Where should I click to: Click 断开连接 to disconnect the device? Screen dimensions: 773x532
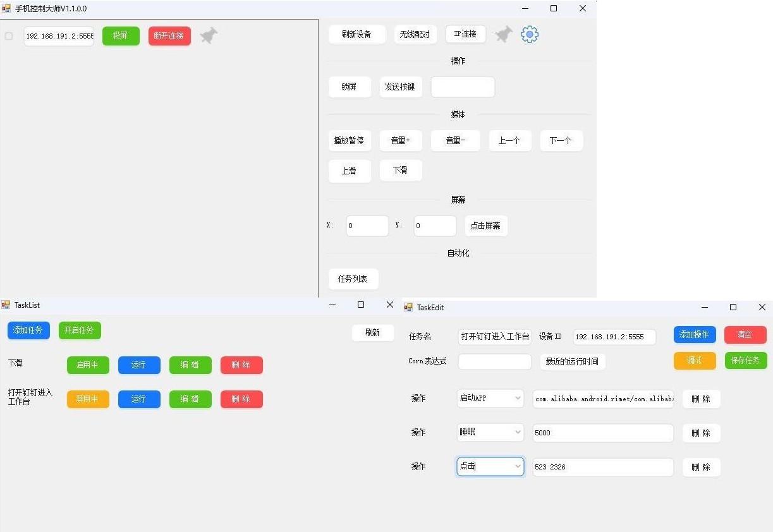click(169, 36)
